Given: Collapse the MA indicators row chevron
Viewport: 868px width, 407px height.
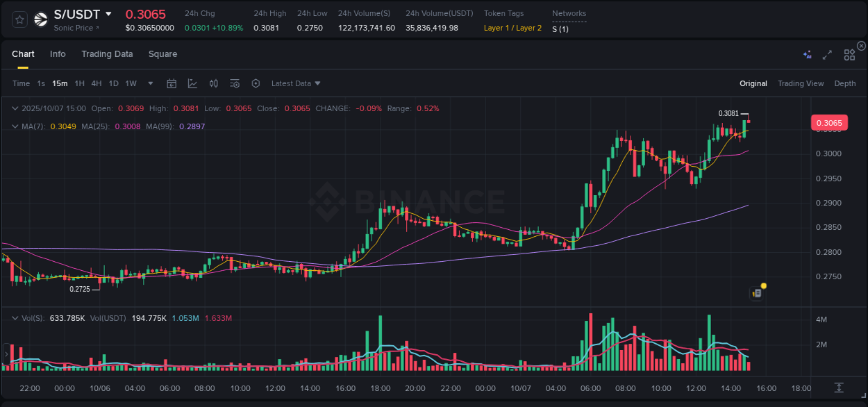Looking at the screenshot, I should click(15, 126).
